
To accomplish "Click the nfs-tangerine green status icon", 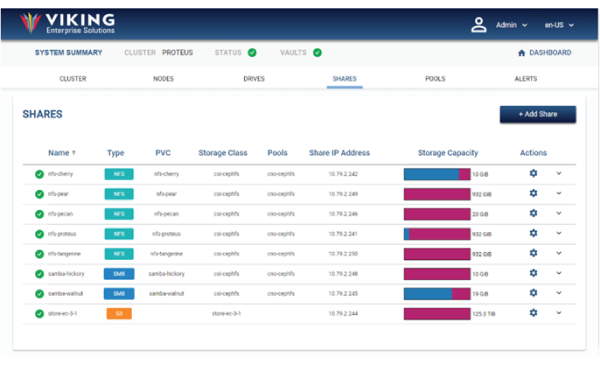I will [39, 254].
